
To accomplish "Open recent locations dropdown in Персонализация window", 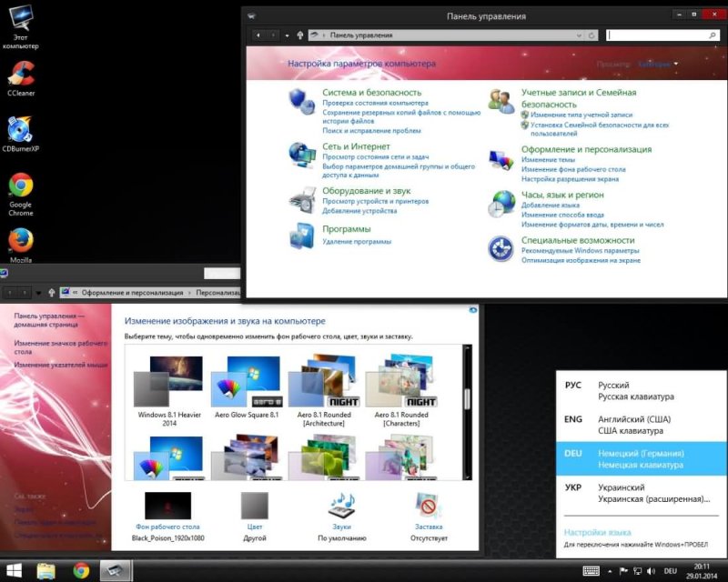I will [x=38, y=293].
